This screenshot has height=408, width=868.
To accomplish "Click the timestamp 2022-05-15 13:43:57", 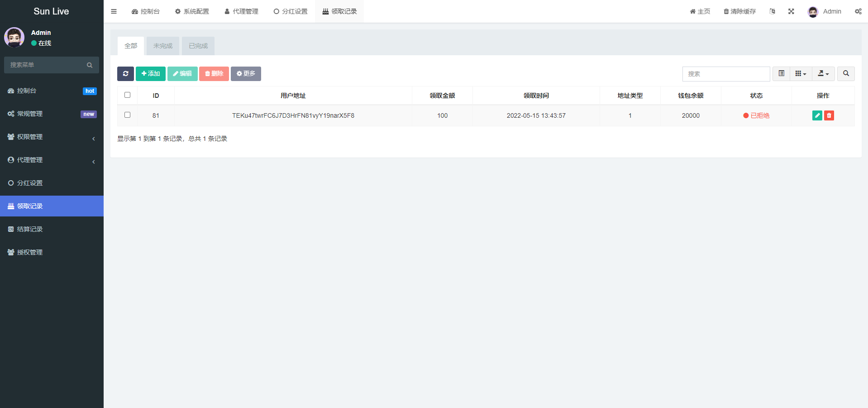I will tap(536, 115).
